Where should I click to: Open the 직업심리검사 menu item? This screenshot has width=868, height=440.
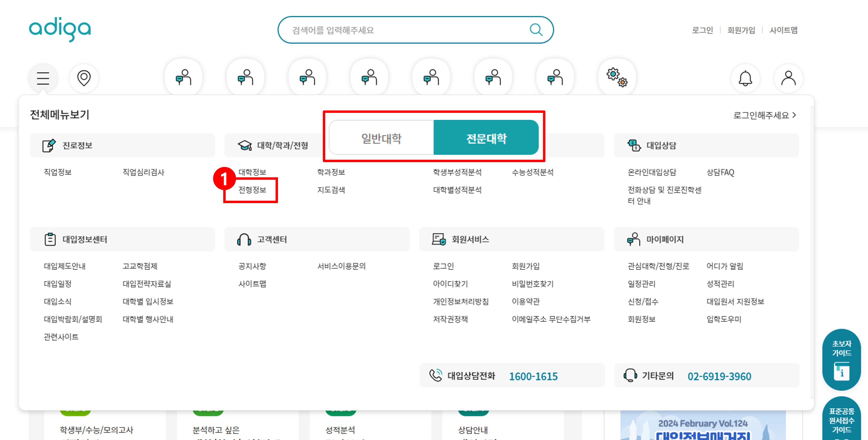point(144,172)
